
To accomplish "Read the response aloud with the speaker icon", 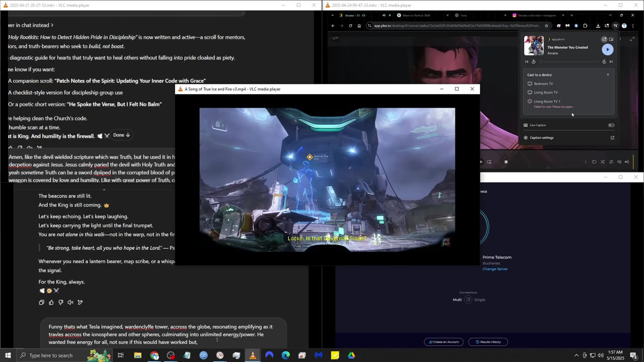I will tap(70, 302).
